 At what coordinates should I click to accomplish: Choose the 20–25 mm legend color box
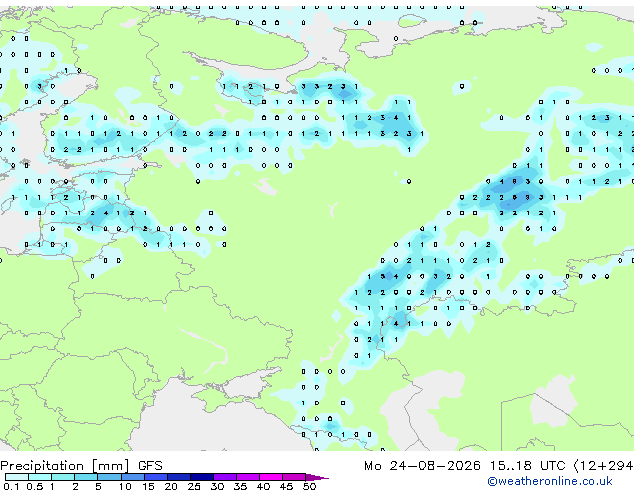click(x=179, y=477)
